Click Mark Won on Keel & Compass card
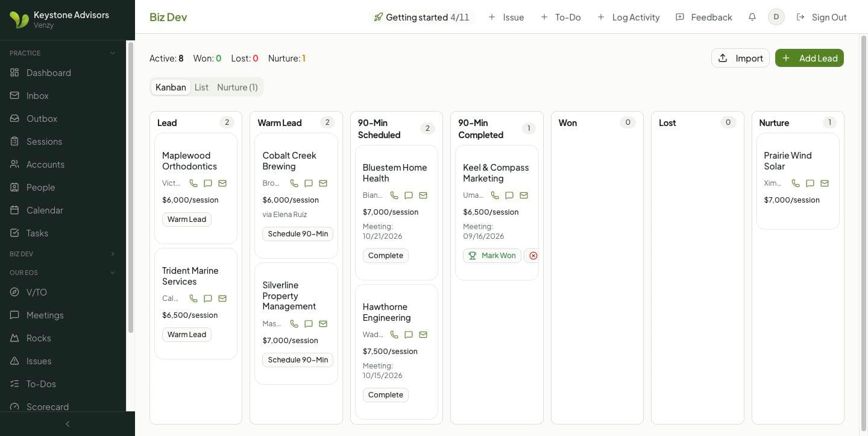 [492, 256]
